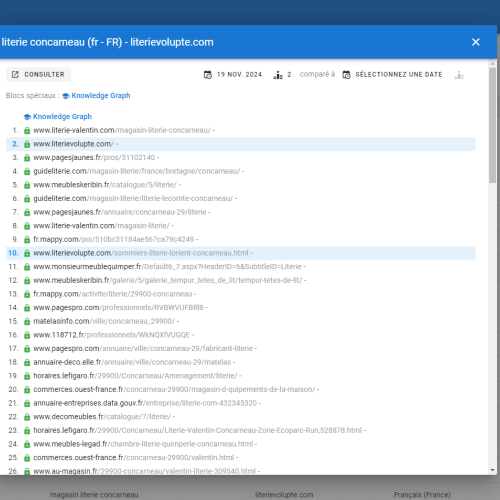
Task: Click the greyed comparison ranking icon
Action: 459,75
